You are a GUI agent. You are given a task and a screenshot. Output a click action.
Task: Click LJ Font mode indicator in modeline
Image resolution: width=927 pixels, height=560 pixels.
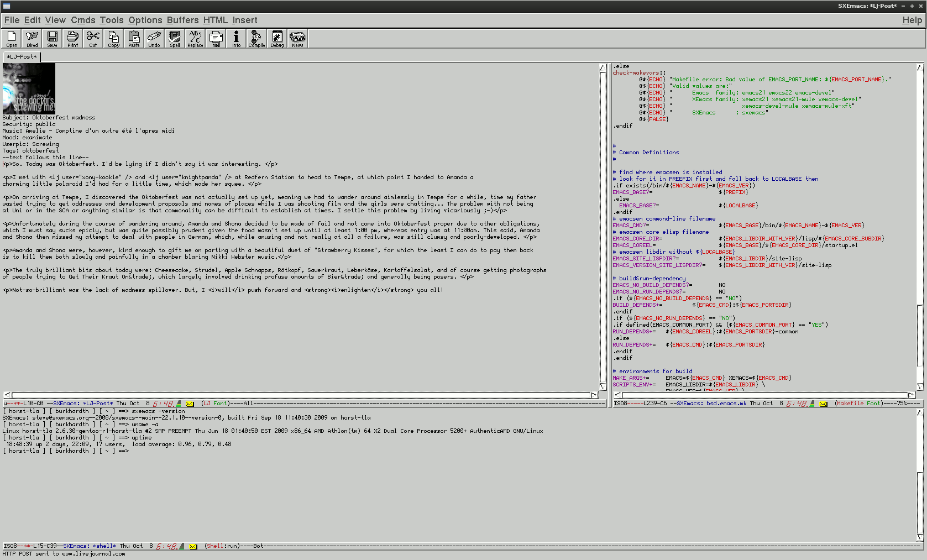(x=215, y=404)
